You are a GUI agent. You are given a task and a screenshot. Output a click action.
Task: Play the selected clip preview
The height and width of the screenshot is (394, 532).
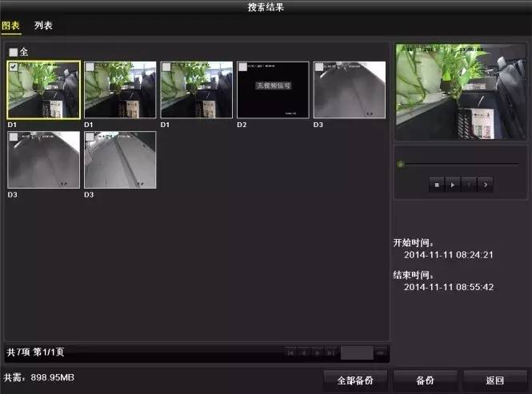point(453,185)
